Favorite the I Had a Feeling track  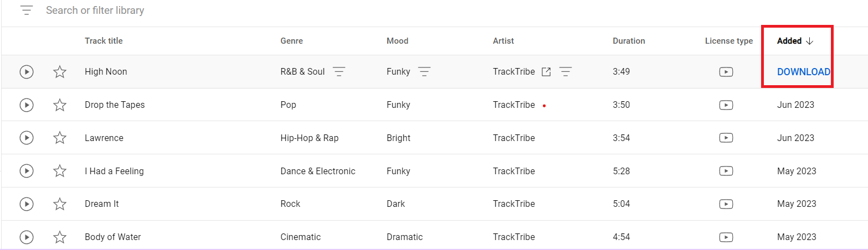60,171
